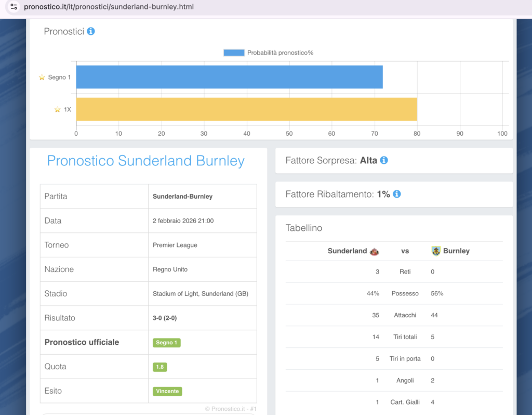The height and width of the screenshot is (415, 532).
Task: Click the URL in the address bar
Action: [109, 7]
